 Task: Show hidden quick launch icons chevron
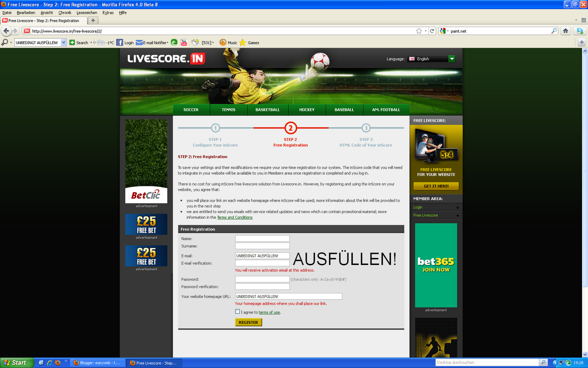[x=66, y=361]
